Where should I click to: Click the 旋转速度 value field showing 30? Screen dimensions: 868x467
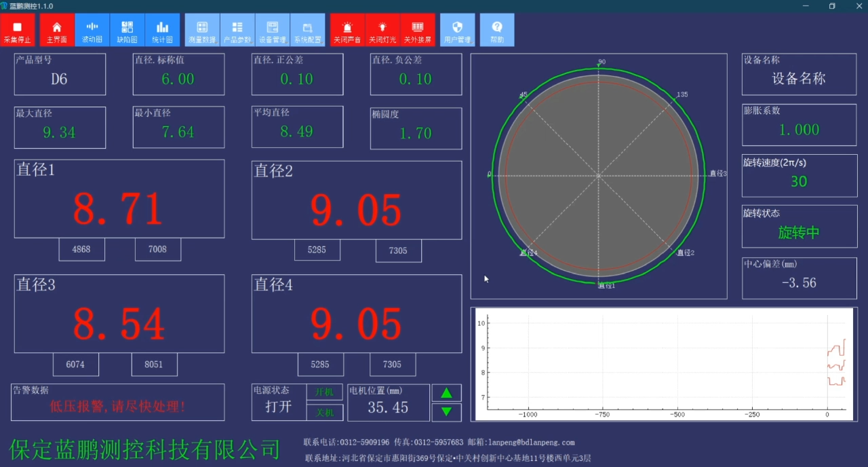(x=799, y=181)
